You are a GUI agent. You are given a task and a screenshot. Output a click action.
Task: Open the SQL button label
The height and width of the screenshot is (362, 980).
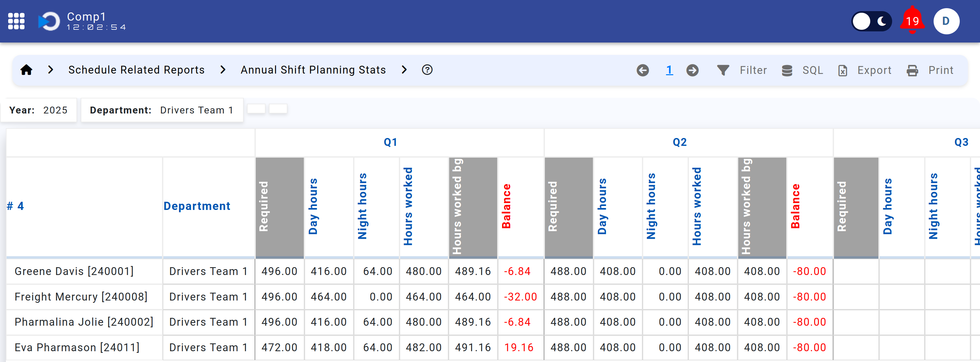813,70
